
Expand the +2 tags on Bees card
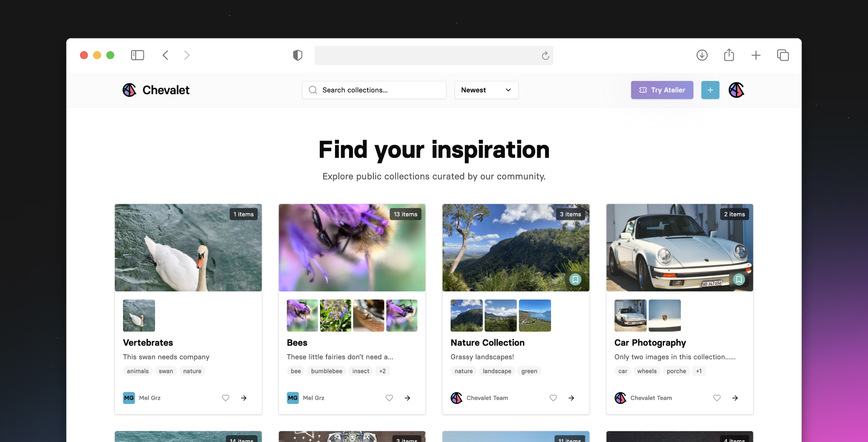[382, 371]
